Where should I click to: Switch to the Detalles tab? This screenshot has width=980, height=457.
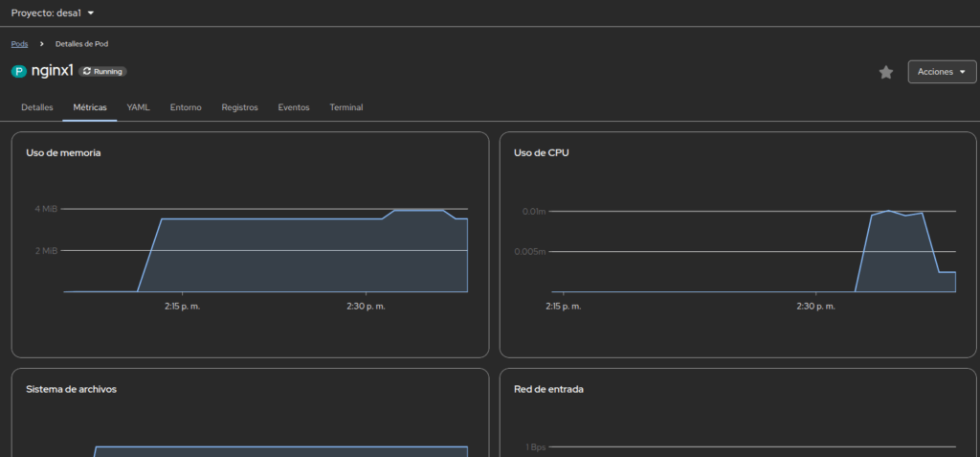pyautogui.click(x=37, y=107)
